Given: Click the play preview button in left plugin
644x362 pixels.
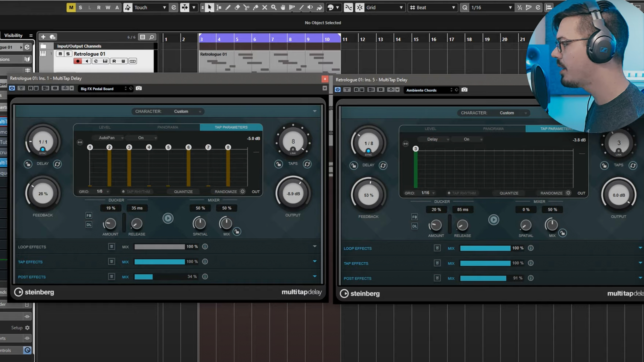Looking at the screenshot, I should tap(168, 218).
